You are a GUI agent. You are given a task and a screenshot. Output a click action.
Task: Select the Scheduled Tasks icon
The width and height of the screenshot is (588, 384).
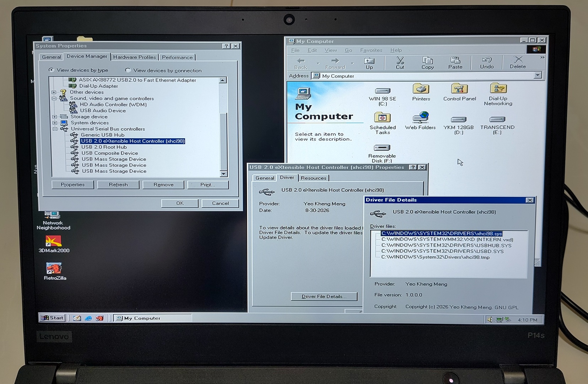click(x=382, y=123)
